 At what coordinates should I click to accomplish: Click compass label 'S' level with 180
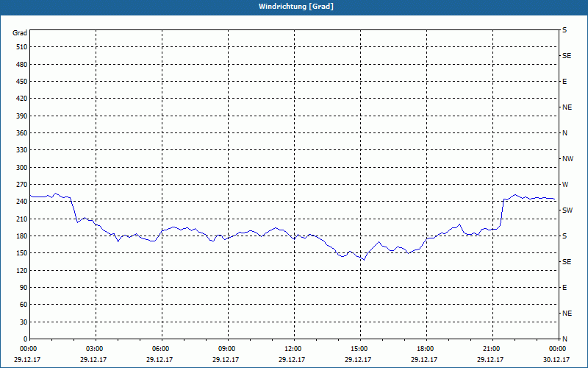click(564, 236)
